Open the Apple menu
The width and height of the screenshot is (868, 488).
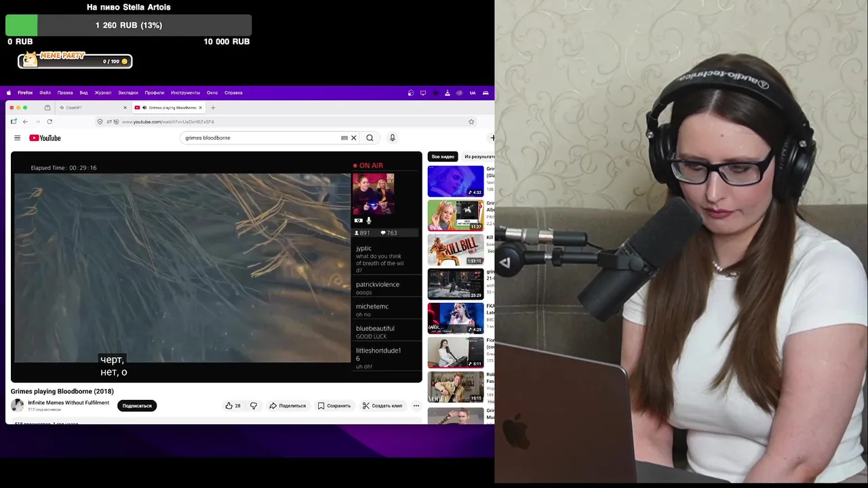pos(9,93)
